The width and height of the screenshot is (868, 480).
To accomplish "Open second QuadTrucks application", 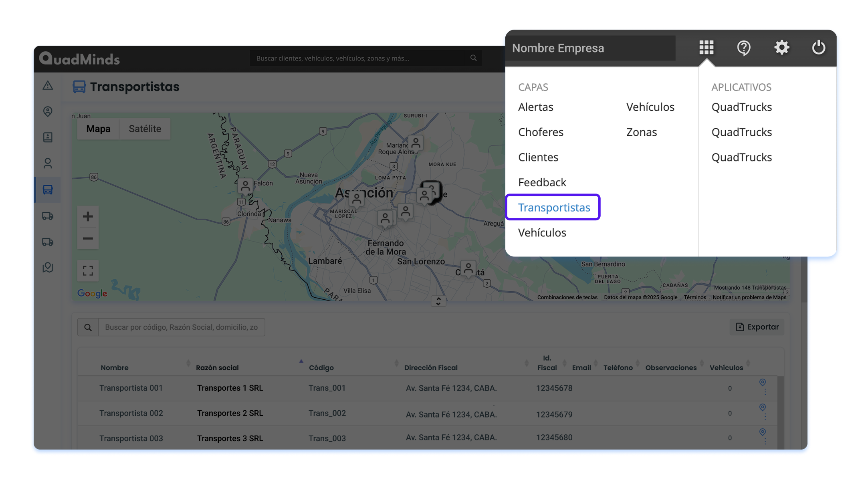I will click(x=741, y=132).
